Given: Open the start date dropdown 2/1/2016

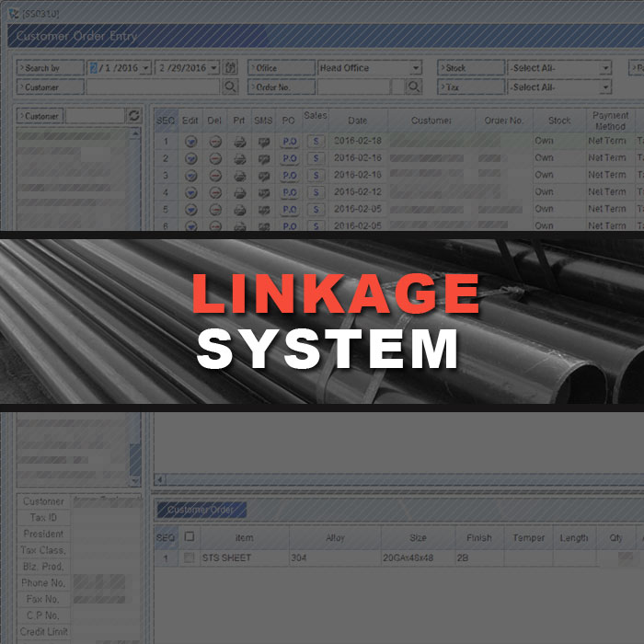Looking at the screenshot, I should tap(145, 68).
